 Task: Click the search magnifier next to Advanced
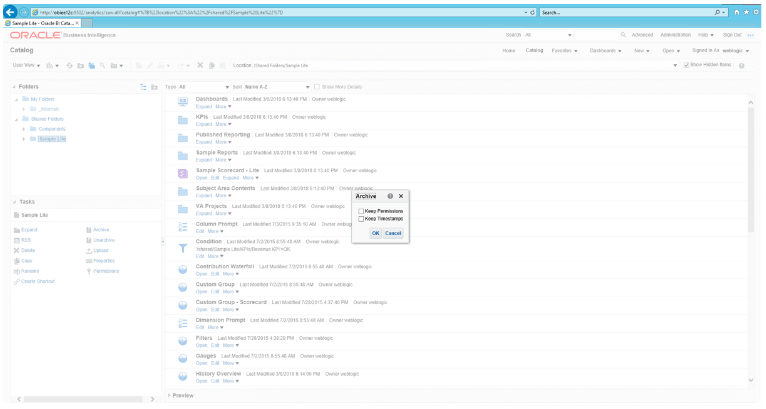point(623,35)
